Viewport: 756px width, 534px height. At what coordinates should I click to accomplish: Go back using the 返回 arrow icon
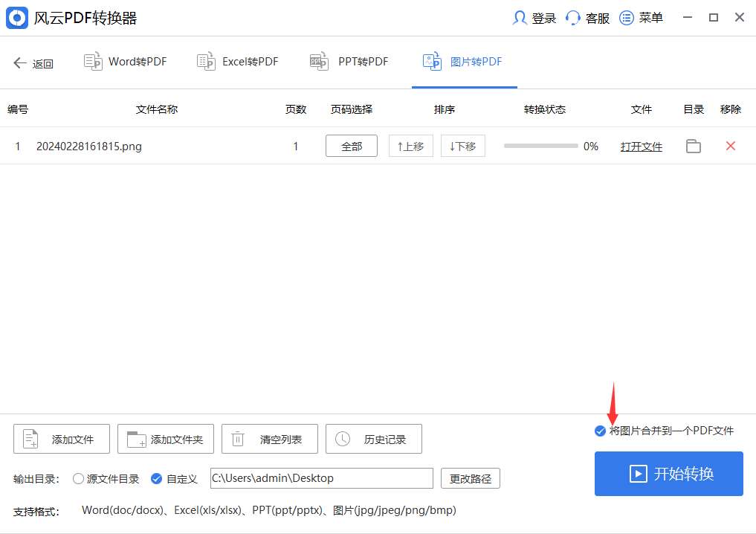(21, 62)
